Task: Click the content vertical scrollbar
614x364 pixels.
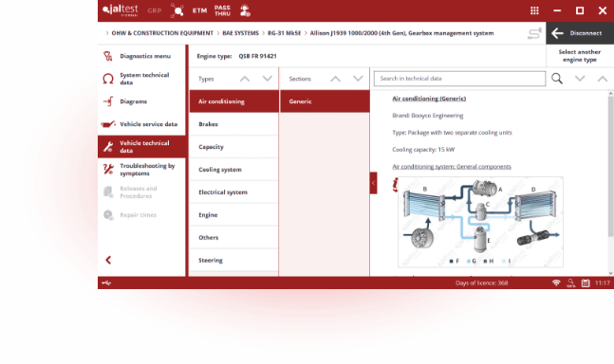Action: click(x=610, y=168)
